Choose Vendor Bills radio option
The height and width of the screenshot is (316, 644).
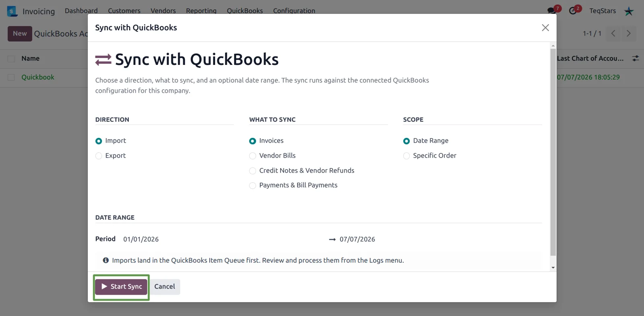(253, 156)
